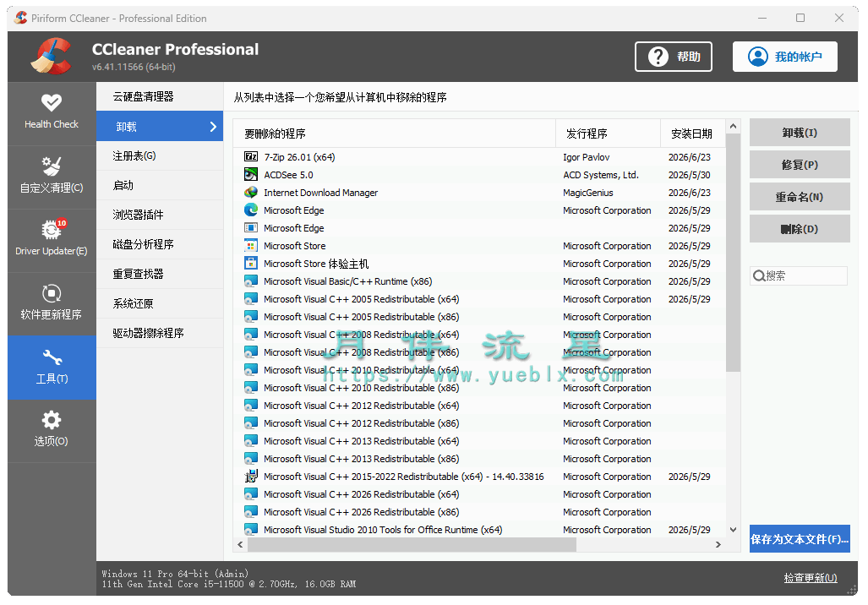
Task: Click 检查更新(U) link
Action: [811, 578]
